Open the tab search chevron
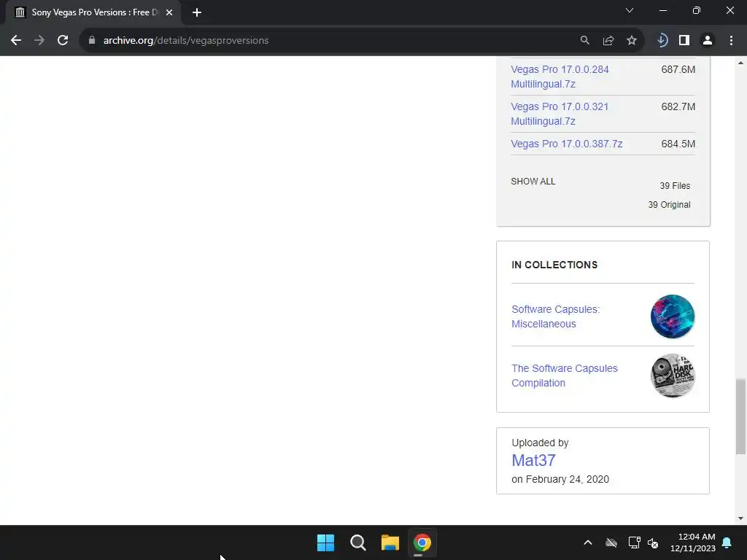Screen dimensions: 747x560 click(x=630, y=10)
